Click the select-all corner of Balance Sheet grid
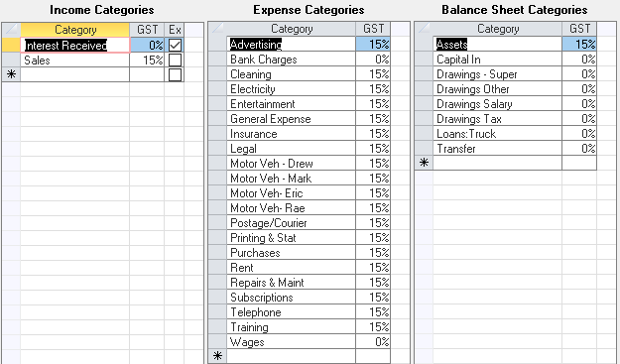Viewport: 620px width, 364px height. click(x=424, y=29)
